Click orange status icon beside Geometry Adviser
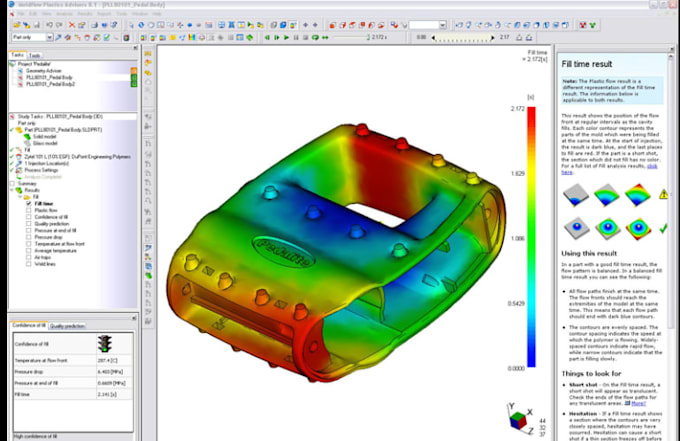The width and height of the screenshot is (680, 441). point(134,70)
